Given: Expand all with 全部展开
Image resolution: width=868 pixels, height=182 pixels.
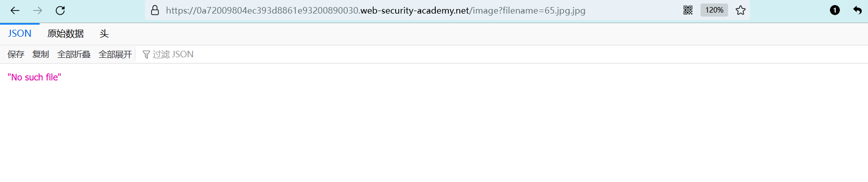Looking at the screenshot, I should click(x=115, y=54).
